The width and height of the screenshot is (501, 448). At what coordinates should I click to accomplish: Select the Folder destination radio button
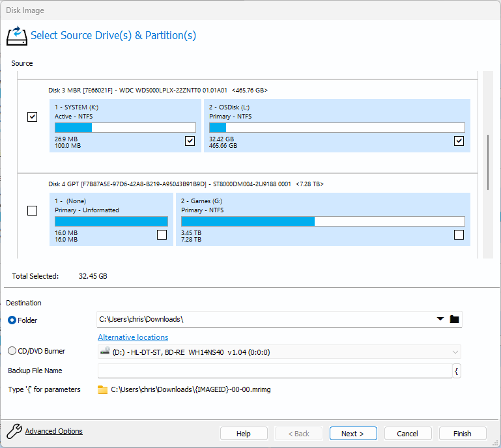pos(12,320)
